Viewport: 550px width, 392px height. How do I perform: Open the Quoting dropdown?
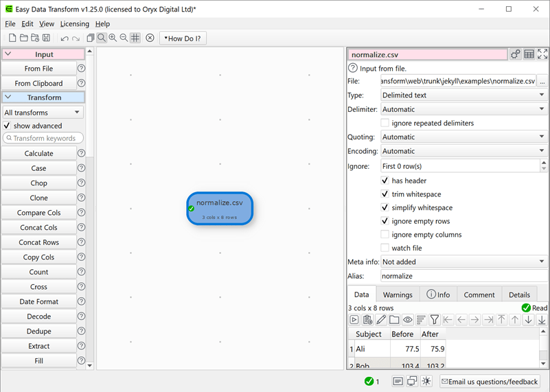pyautogui.click(x=463, y=137)
